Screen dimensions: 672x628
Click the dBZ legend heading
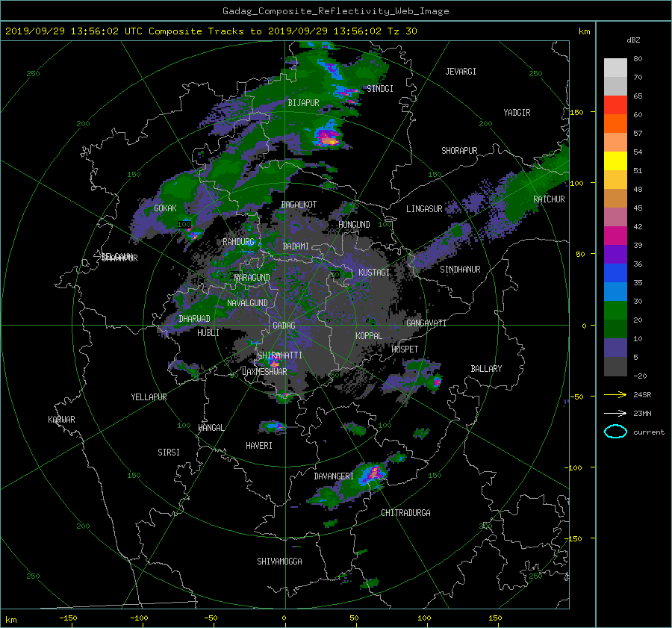[x=633, y=40]
